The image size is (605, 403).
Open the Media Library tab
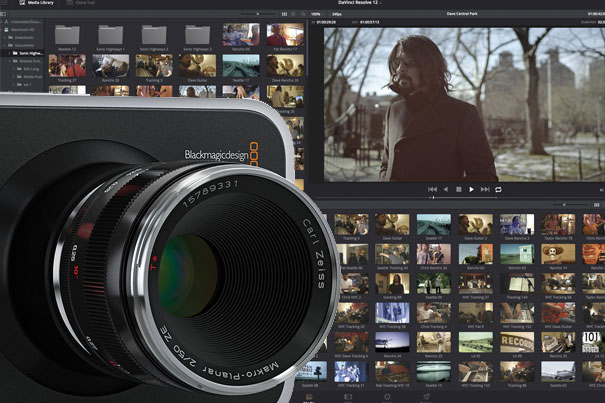point(37,3)
